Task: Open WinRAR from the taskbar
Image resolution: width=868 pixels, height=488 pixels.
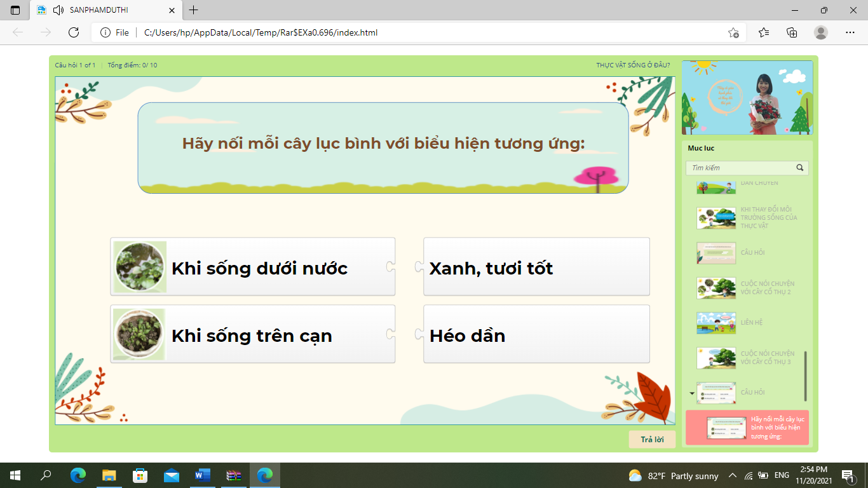Action: pyautogui.click(x=234, y=475)
